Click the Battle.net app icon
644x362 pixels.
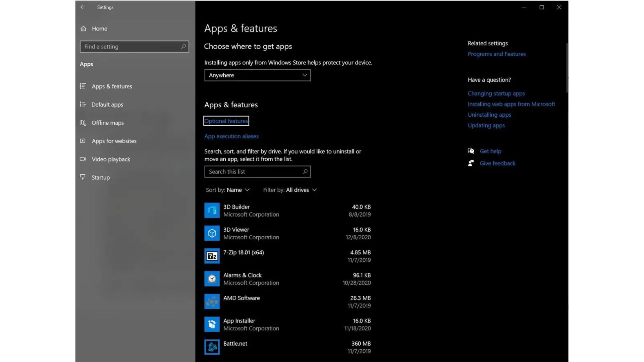point(212,347)
